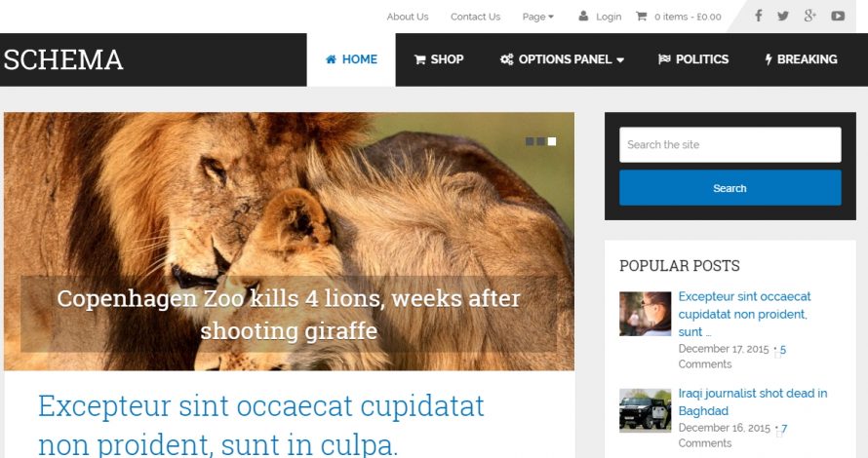Click the Search the site input field
Image resolution: width=868 pixels, height=458 pixels.
pyautogui.click(x=730, y=145)
